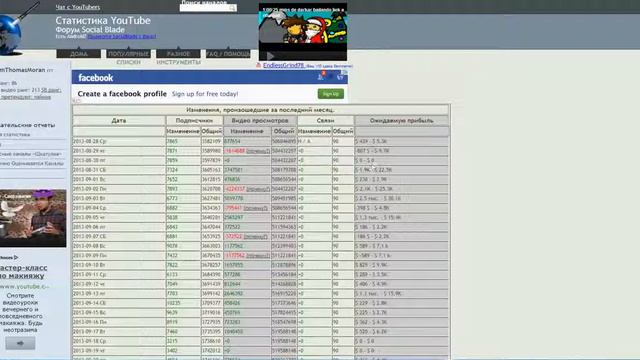The height and width of the screenshot is (360, 640).
Task: Open the FAQ / ПОМОЩЬ navigation tab
Action: [228, 53]
